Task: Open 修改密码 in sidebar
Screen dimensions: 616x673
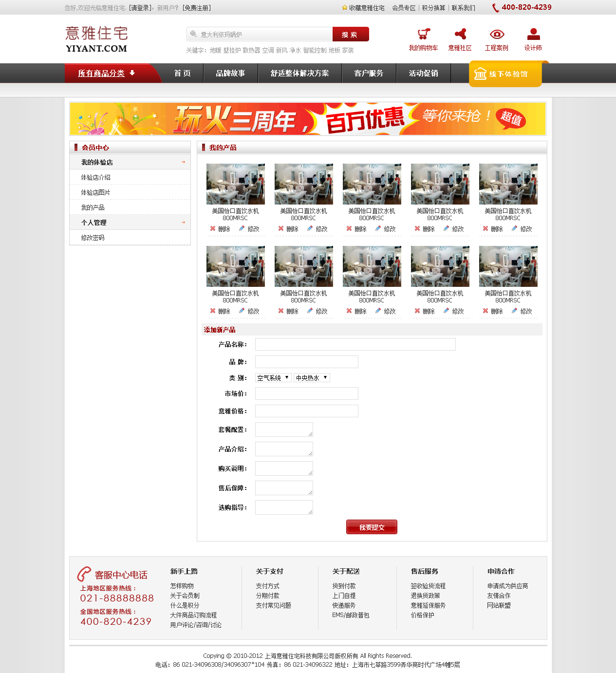Action: pyautogui.click(x=93, y=238)
